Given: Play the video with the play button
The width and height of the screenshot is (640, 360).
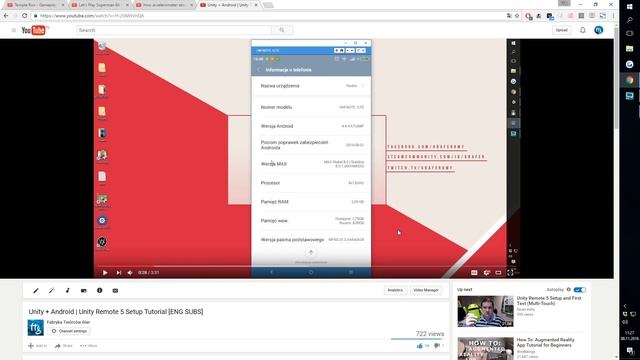Looking at the screenshot, I should point(105,273).
